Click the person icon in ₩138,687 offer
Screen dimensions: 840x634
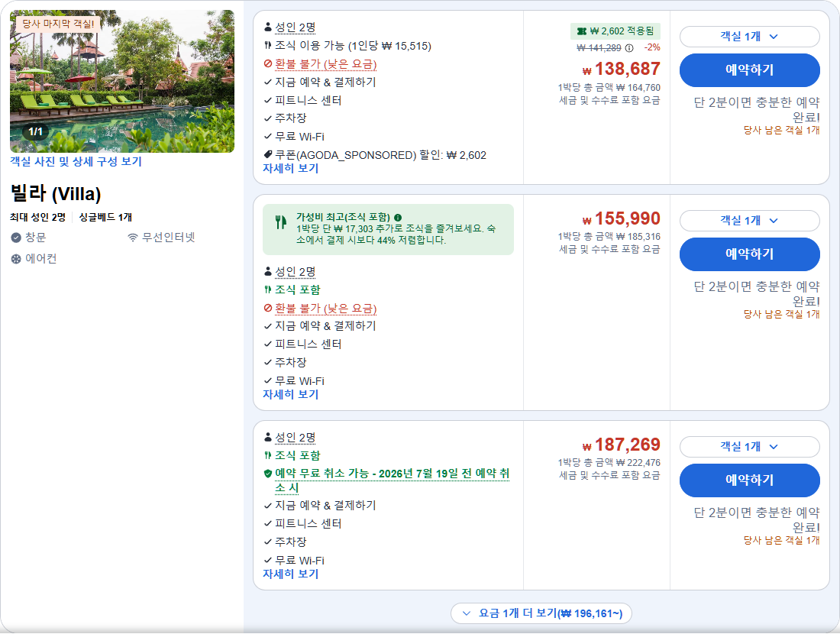click(x=268, y=27)
